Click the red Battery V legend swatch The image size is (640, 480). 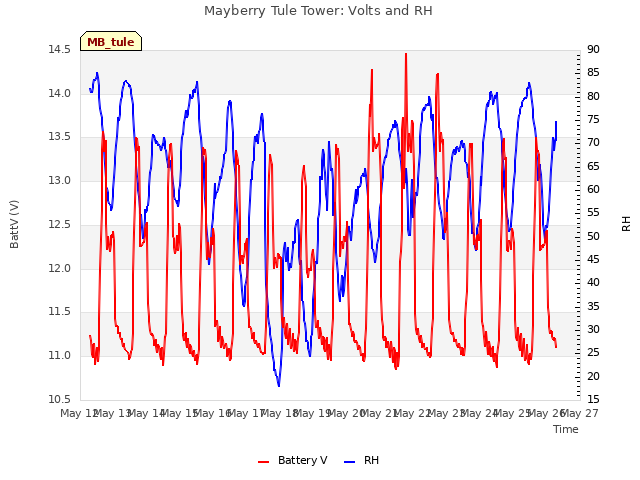(x=264, y=462)
